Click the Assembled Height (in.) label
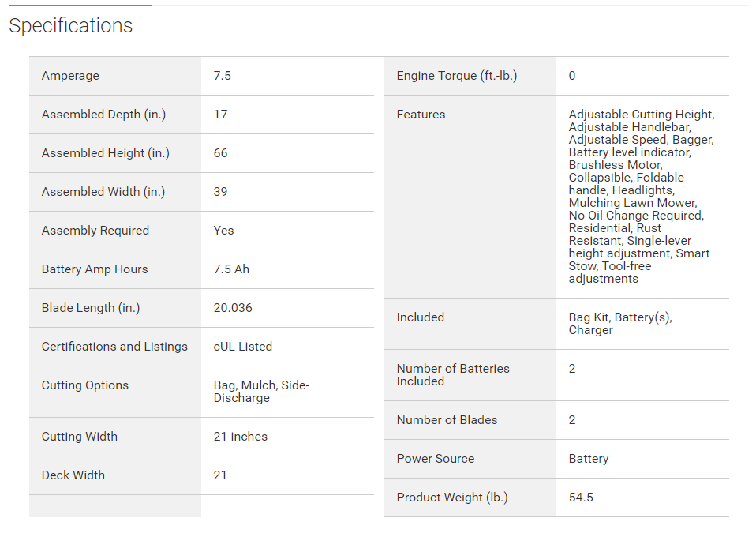Viewport: 756px width, 537px height. tap(105, 153)
